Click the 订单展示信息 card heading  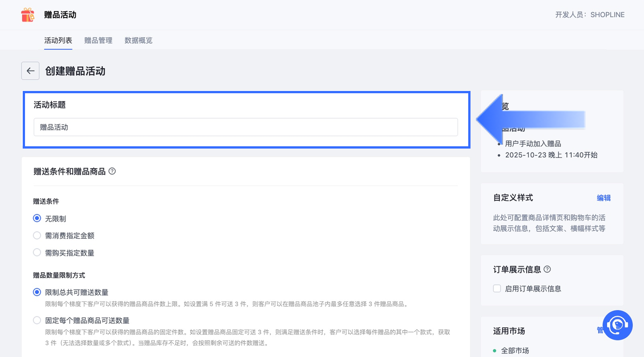pos(517,269)
